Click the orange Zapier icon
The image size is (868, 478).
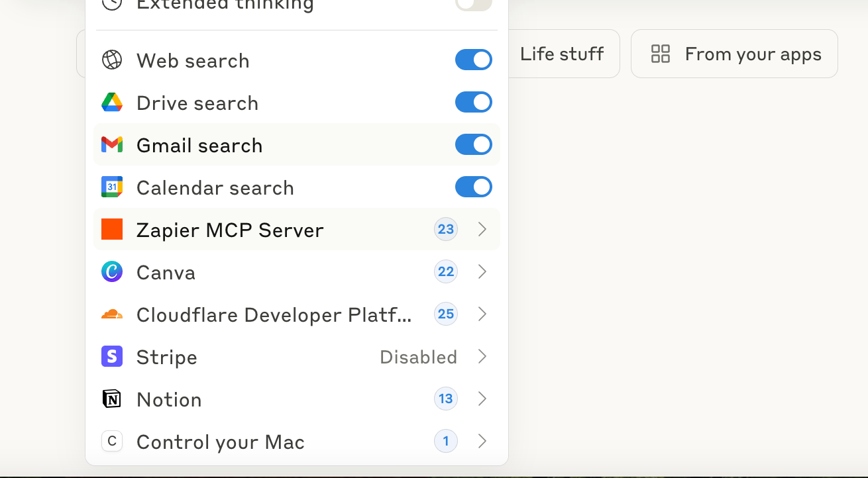[x=112, y=229]
